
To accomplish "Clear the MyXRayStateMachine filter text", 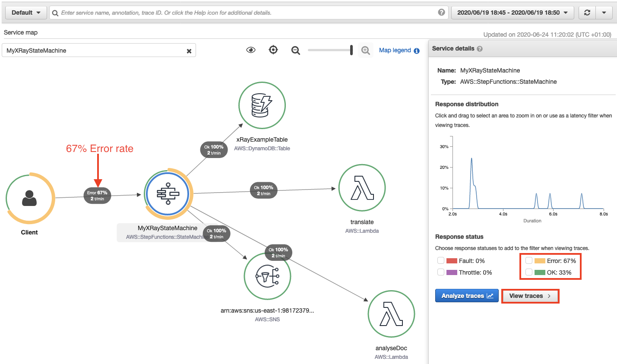I will [x=189, y=51].
